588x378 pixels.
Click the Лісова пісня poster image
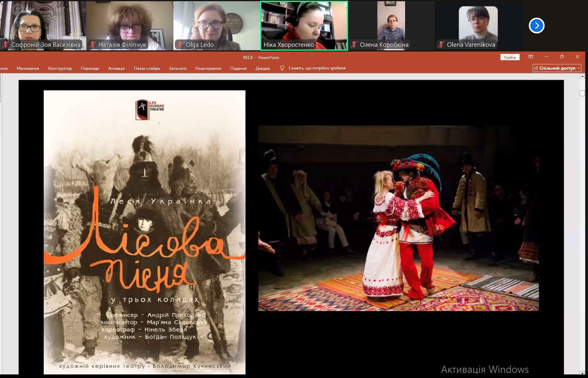(145, 232)
